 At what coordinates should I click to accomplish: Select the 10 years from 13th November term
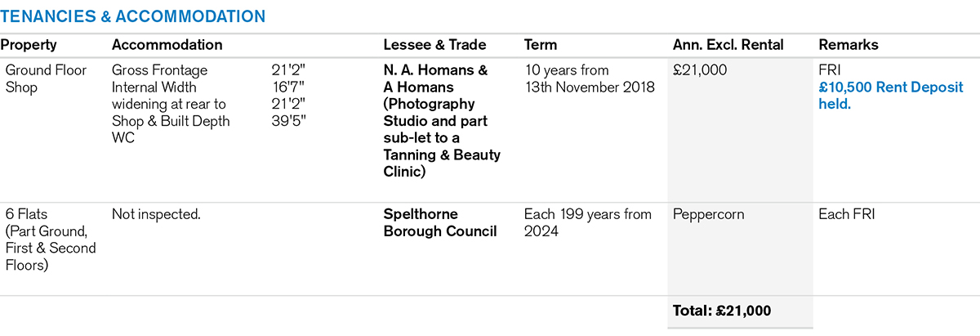pyautogui.click(x=589, y=78)
